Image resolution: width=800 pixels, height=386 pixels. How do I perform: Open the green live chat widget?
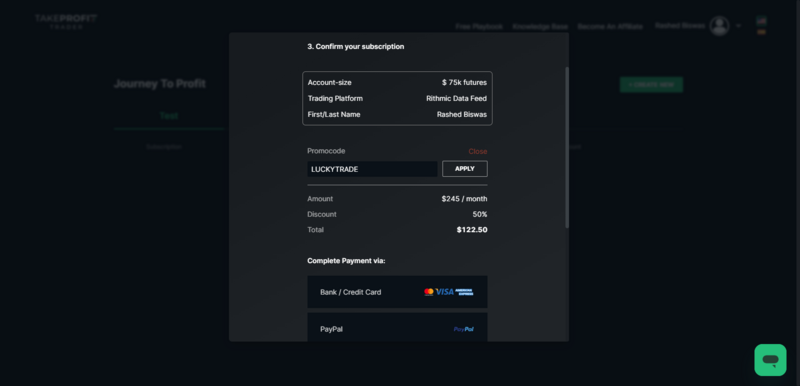[x=770, y=360]
